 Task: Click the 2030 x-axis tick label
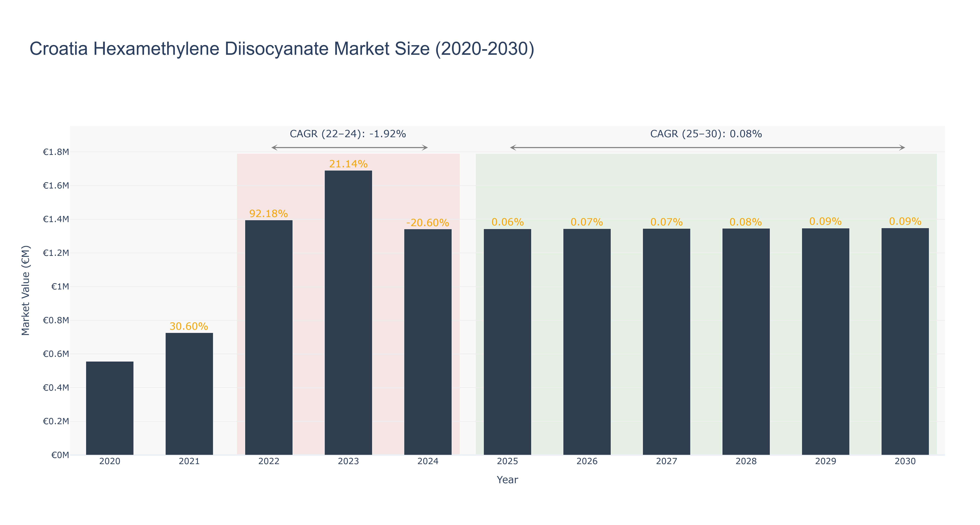tap(905, 461)
